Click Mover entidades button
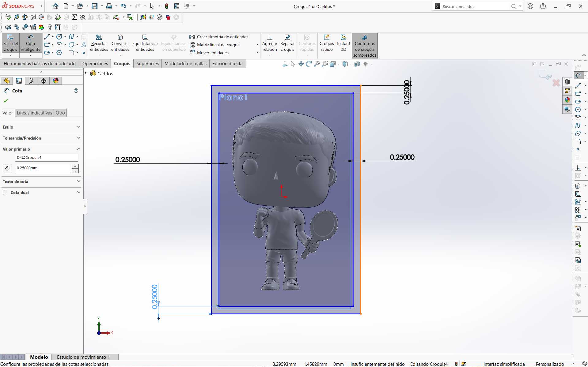Image resolution: width=588 pixels, height=367 pixels. click(209, 53)
